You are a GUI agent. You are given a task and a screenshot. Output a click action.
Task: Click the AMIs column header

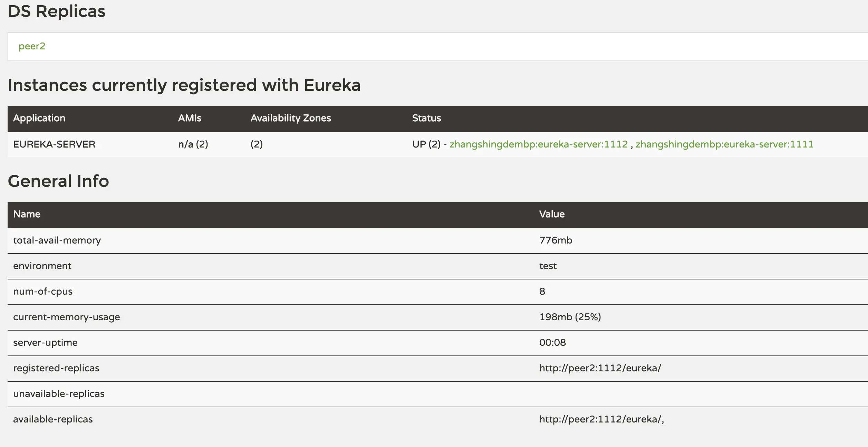point(190,118)
